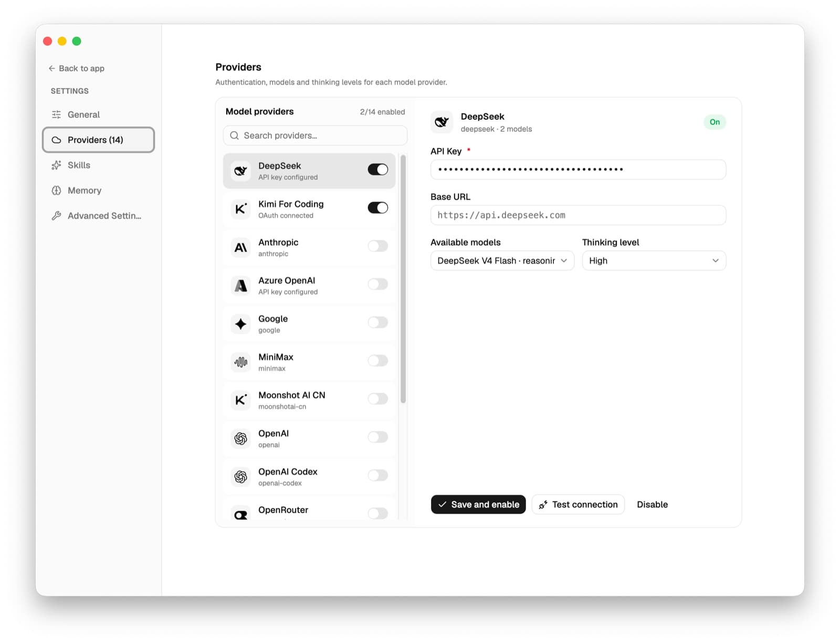
Task: Click the deepseek · 2 models subtitle
Action: coord(496,129)
